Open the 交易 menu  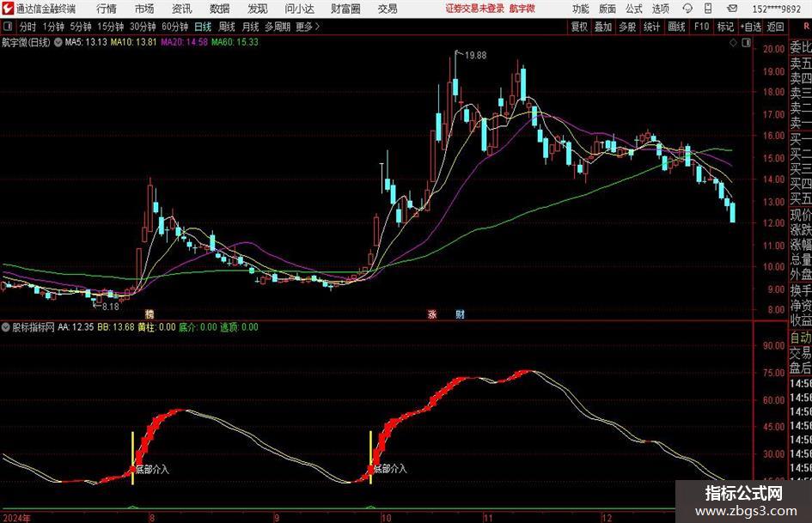(x=388, y=9)
